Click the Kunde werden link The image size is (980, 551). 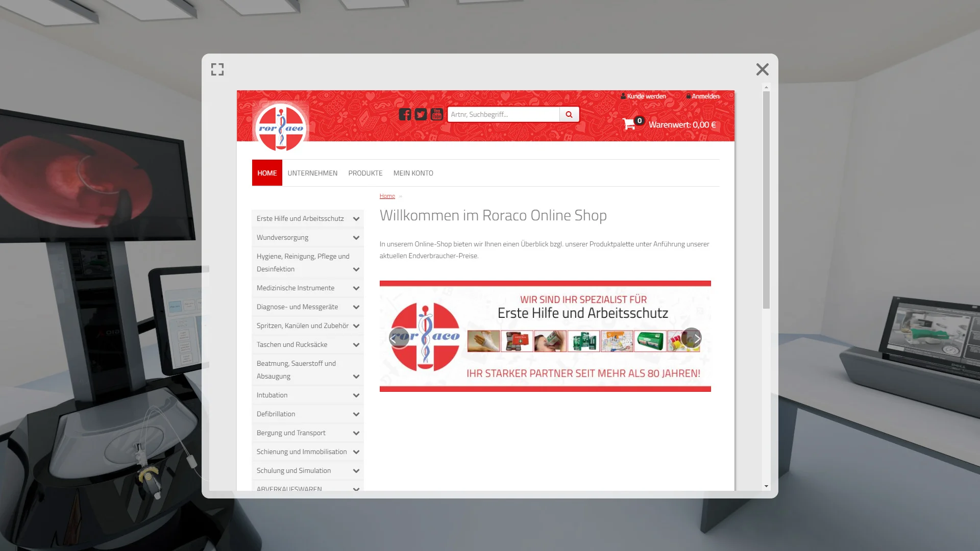click(646, 96)
